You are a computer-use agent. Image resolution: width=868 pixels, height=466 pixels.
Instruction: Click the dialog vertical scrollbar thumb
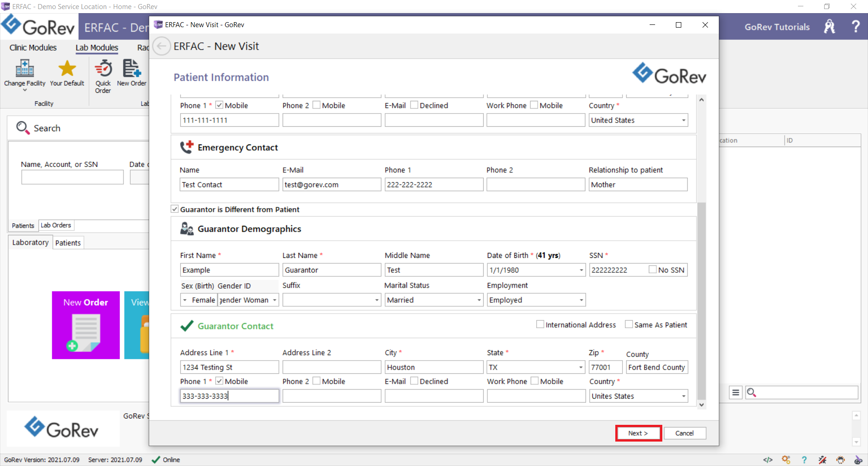[701, 301]
